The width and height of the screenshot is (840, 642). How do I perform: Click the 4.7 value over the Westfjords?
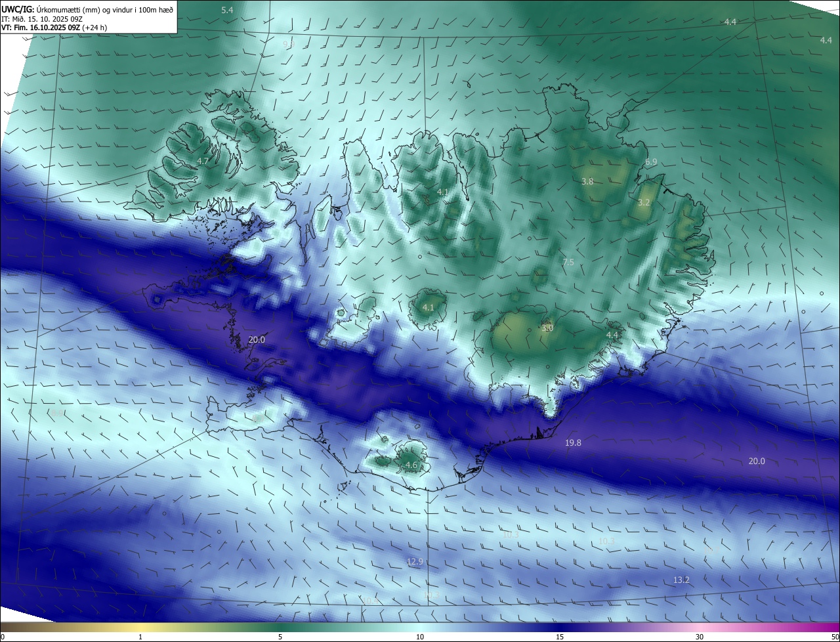coord(203,161)
